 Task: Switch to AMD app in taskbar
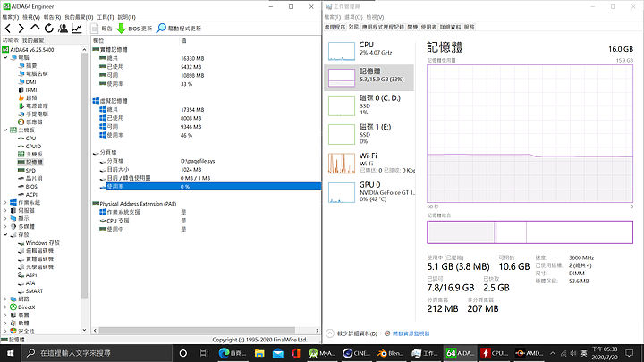(529, 353)
